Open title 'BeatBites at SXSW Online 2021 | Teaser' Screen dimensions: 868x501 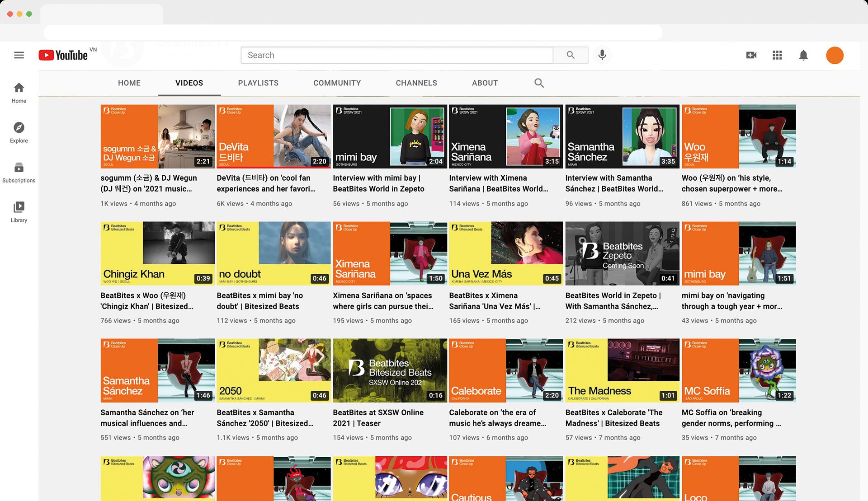point(378,418)
